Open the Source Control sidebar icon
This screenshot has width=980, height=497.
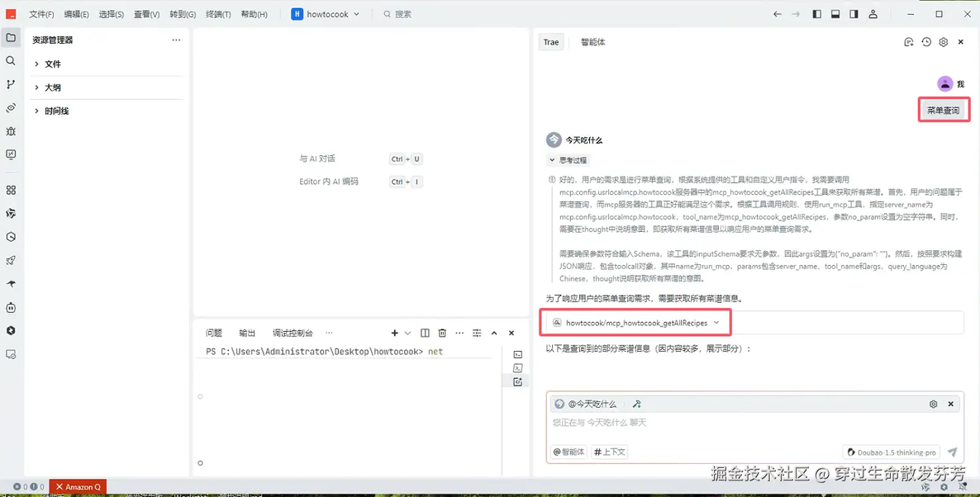click(x=11, y=84)
